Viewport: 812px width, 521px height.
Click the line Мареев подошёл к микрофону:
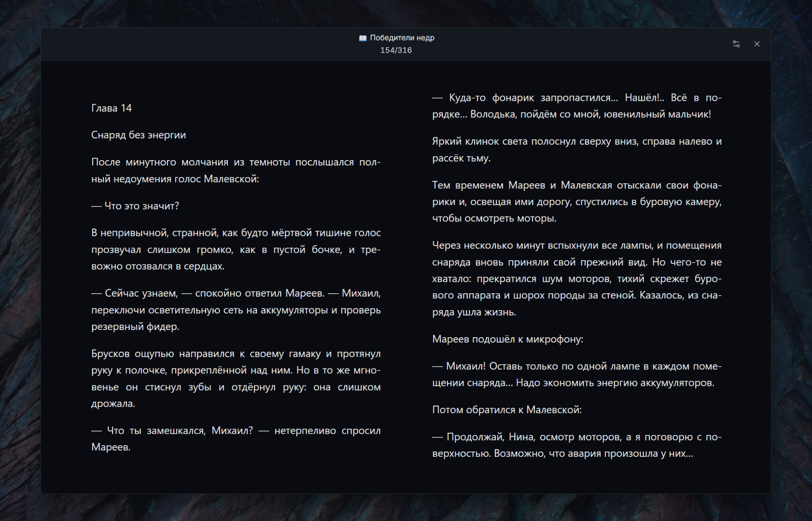[508, 339]
